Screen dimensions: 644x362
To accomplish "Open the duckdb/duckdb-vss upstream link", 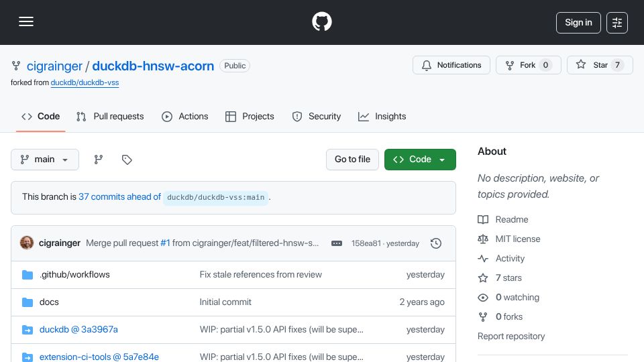I will (85, 82).
